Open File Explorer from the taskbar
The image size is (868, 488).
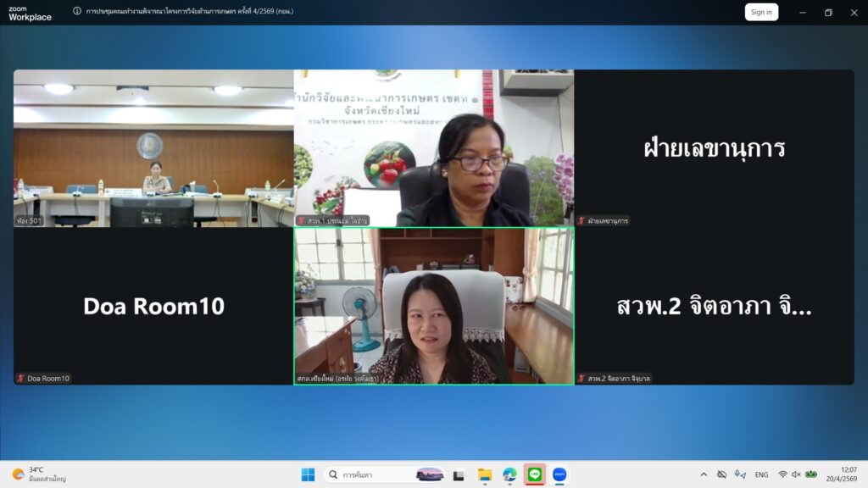click(x=485, y=474)
